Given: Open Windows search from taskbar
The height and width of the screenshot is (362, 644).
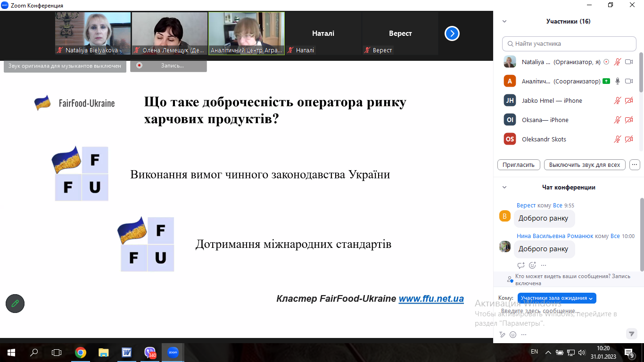Looking at the screenshot, I should (34, 352).
